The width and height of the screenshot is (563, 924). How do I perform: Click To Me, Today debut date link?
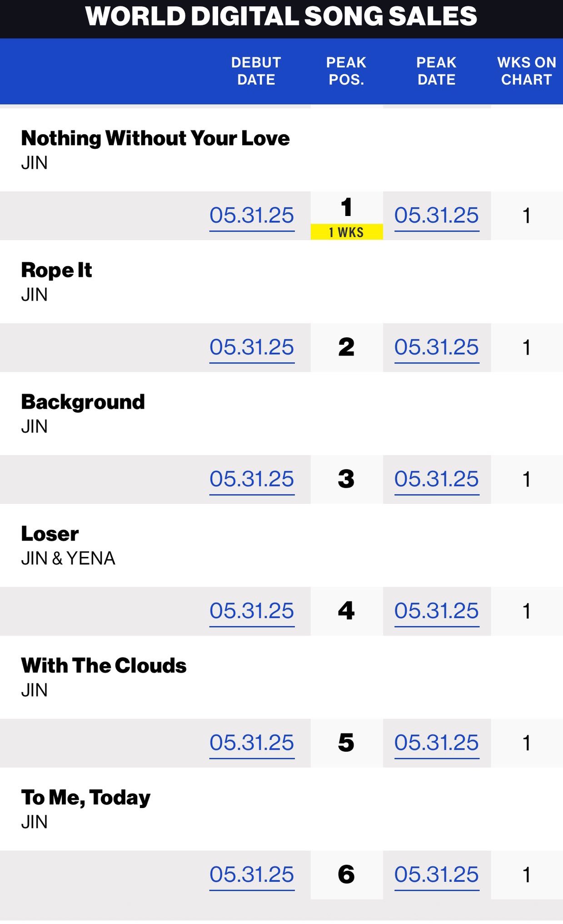252,875
